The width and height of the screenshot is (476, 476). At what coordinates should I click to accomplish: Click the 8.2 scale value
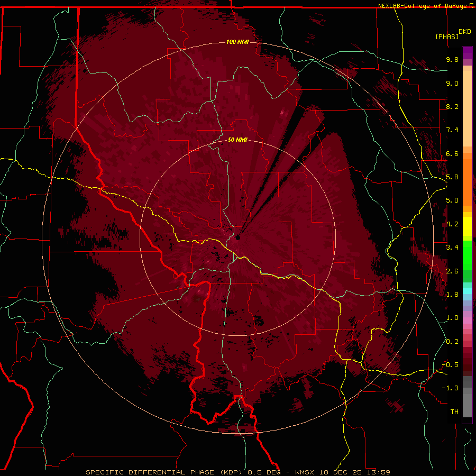(452, 106)
